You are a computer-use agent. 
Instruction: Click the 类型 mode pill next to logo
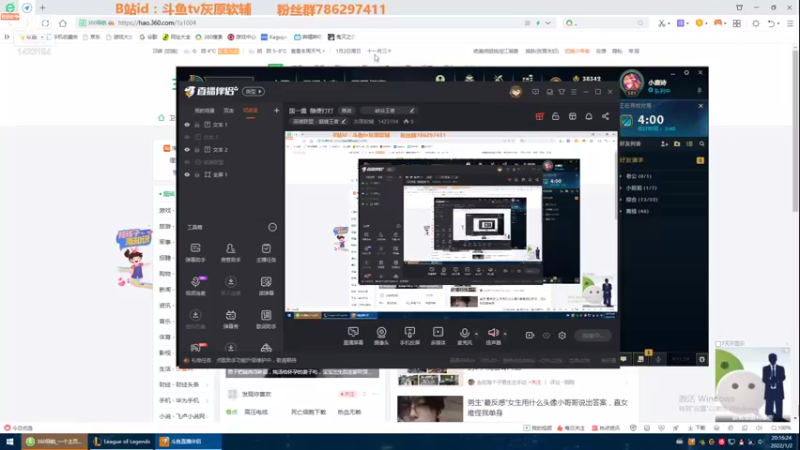point(254,91)
